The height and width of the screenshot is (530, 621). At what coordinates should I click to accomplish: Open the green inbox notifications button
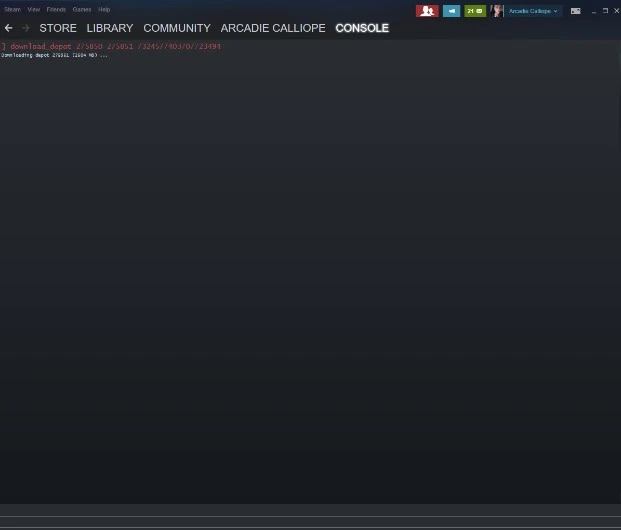475,11
